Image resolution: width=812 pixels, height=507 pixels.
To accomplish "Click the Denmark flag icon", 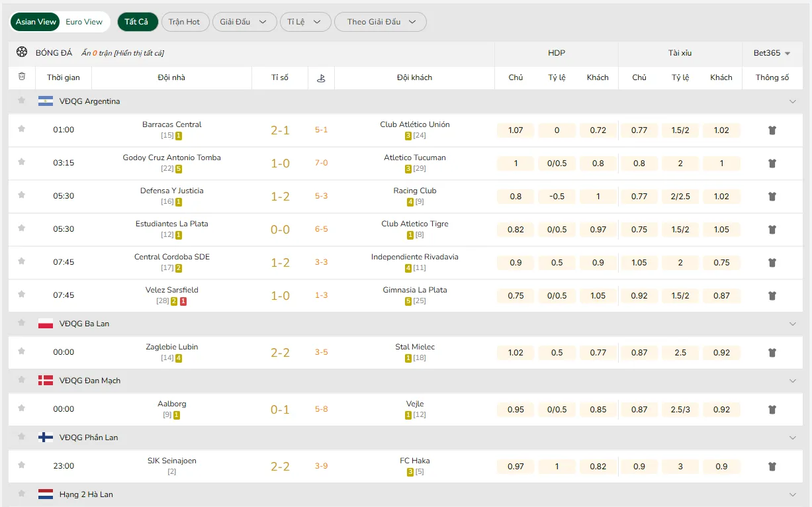I will (x=46, y=381).
